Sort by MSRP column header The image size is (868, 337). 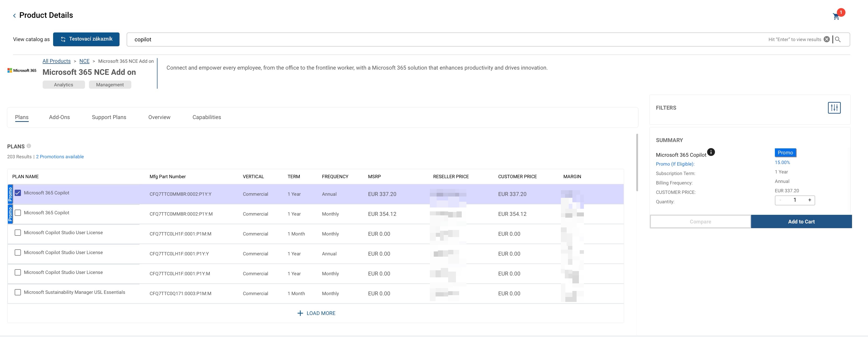pyautogui.click(x=374, y=177)
